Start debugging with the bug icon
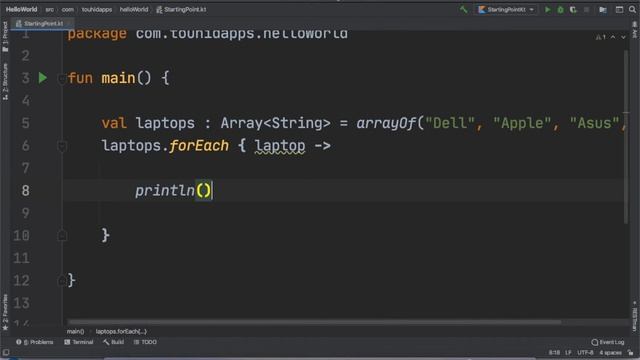The height and width of the screenshot is (360, 640). 560,9
